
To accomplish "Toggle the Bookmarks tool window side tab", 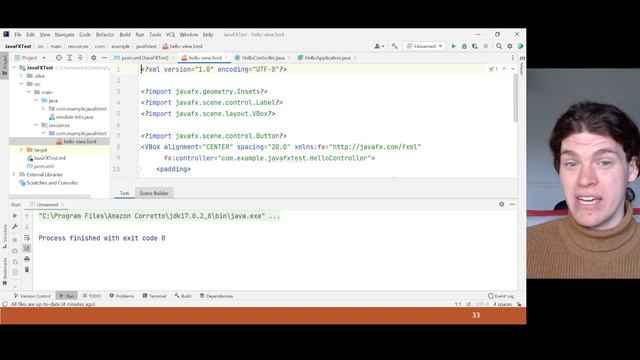I will 4,271.
